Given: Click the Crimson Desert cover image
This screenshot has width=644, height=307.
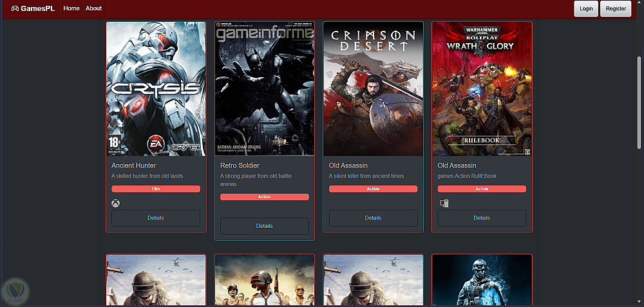Looking at the screenshot, I should tap(374, 89).
